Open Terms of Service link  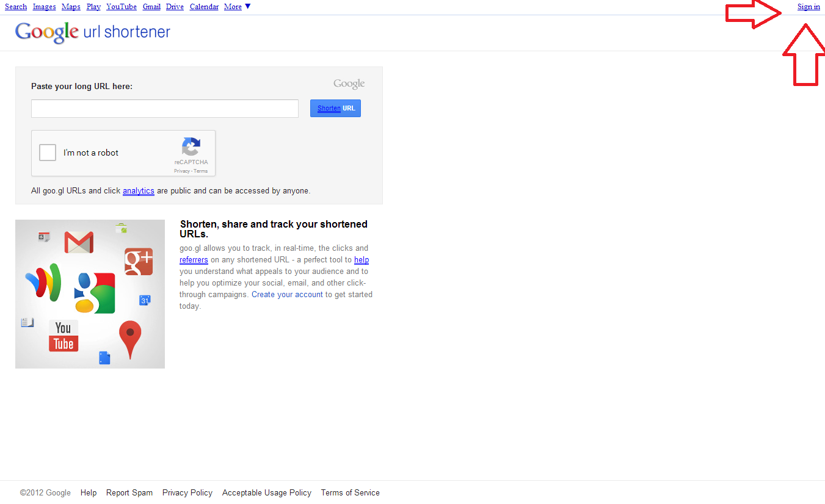click(x=351, y=493)
